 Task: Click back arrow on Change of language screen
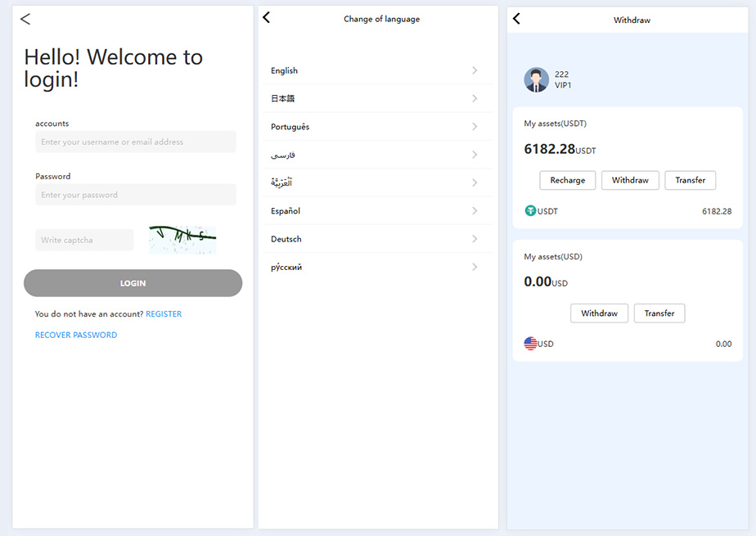pos(266,18)
